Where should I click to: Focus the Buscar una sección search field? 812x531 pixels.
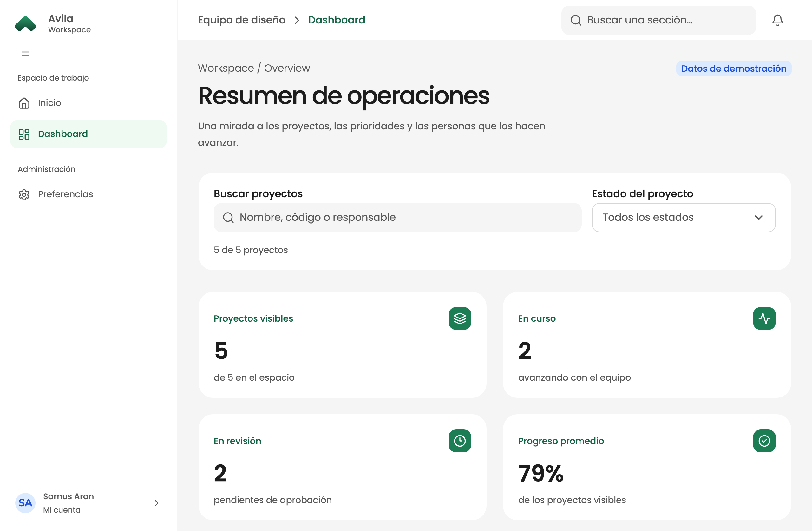658,20
